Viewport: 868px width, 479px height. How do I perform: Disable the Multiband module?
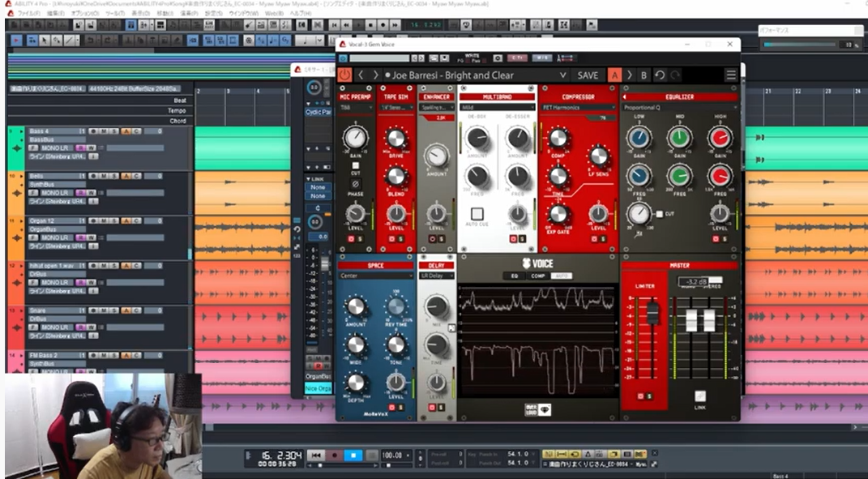click(513, 239)
